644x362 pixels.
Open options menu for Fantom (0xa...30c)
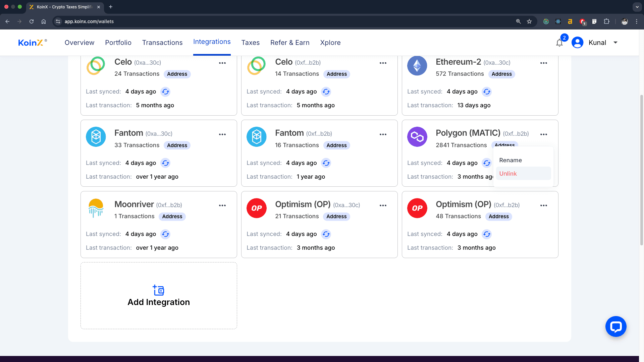222,134
